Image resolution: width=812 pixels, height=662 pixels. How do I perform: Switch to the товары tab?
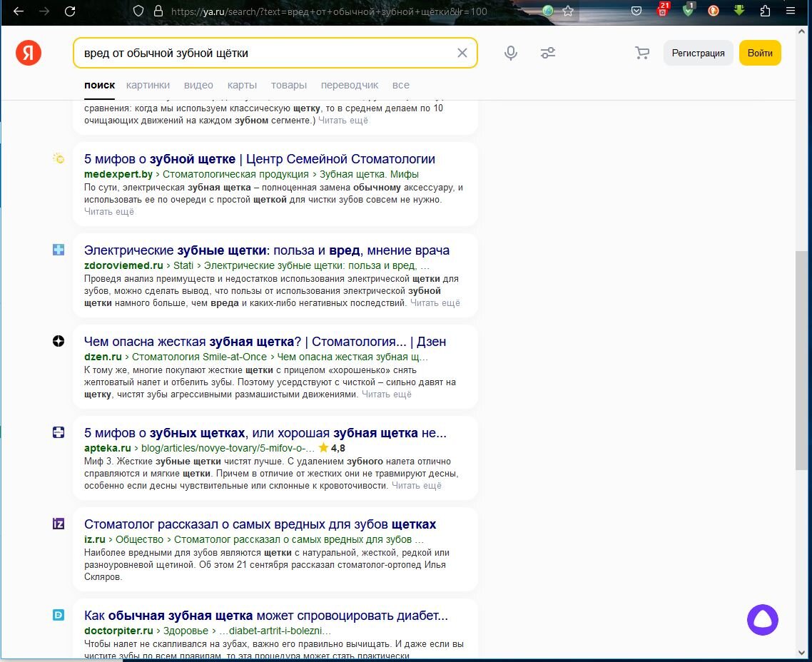289,85
